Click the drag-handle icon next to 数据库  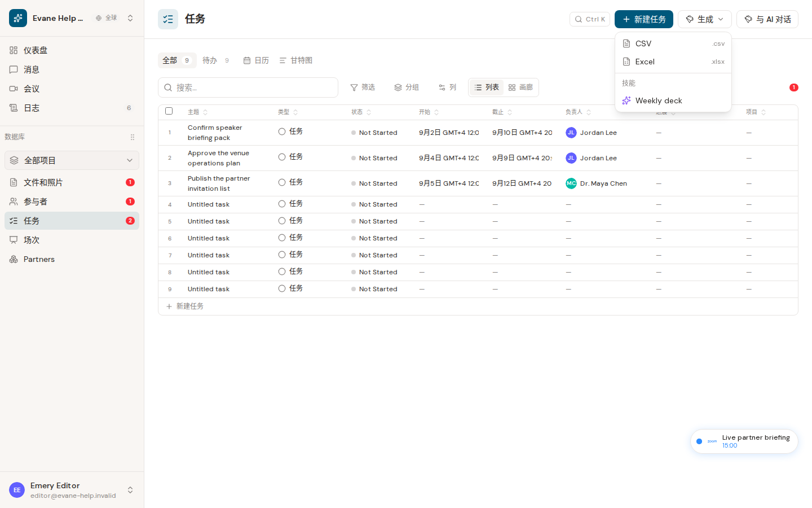[133, 137]
